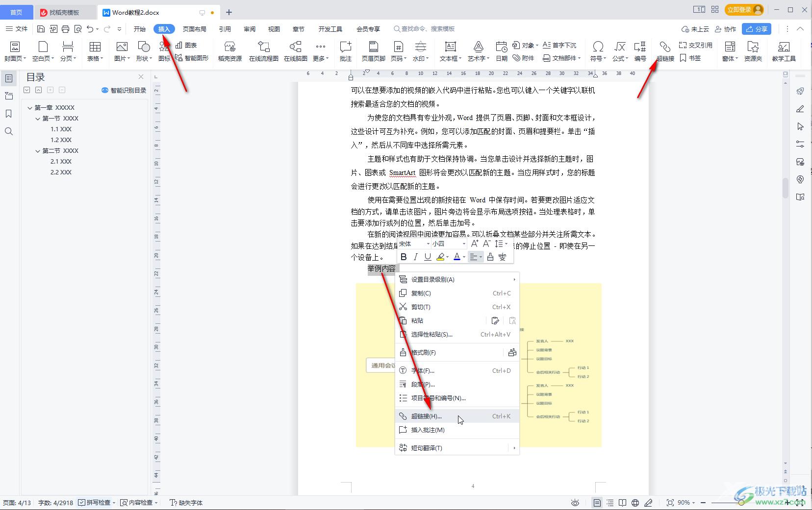Open the 文件 menu
Image resolution: width=812 pixels, height=510 pixels.
[x=17, y=29]
